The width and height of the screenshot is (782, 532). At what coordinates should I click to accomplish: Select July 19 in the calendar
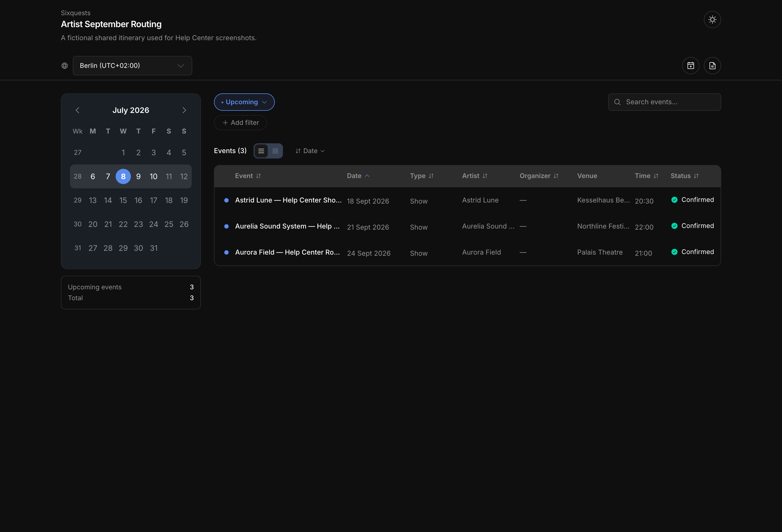tap(184, 200)
